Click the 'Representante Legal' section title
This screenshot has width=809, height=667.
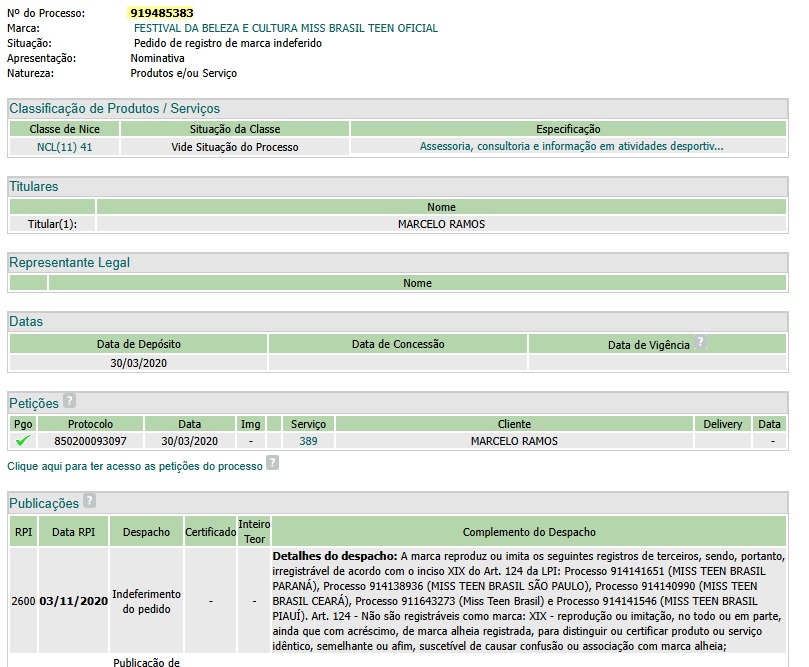[70, 263]
